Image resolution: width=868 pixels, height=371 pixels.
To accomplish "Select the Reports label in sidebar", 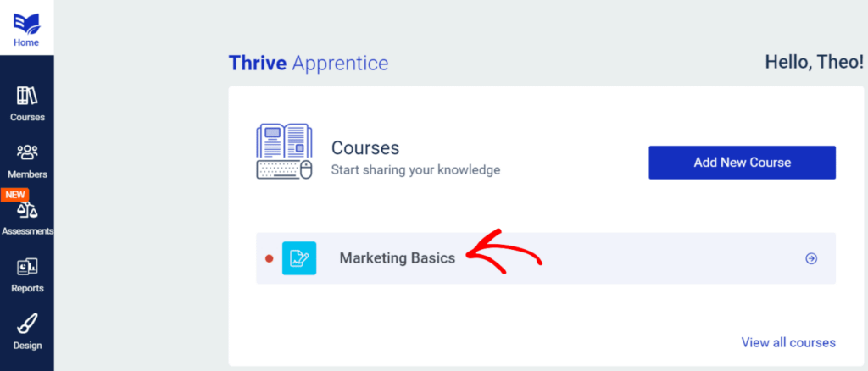I will [x=27, y=289].
